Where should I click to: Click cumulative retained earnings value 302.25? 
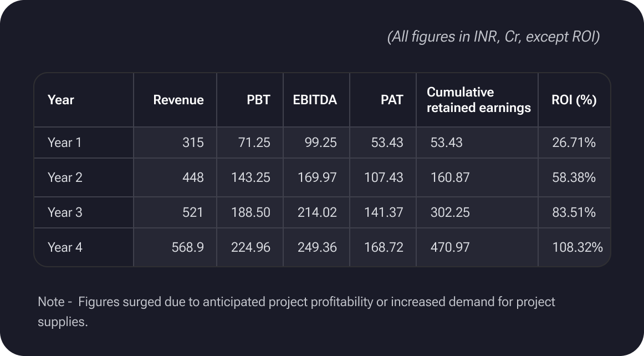(x=450, y=212)
